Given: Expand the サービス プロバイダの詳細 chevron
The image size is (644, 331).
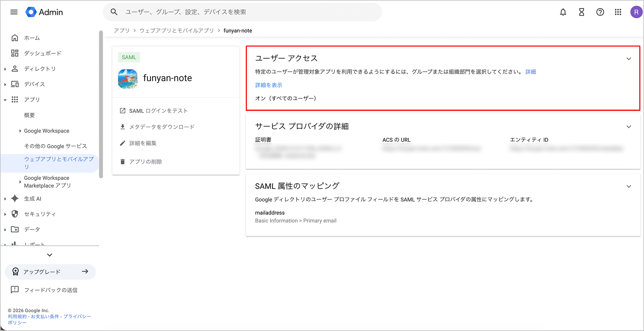Looking at the screenshot, I should pos(629,127).
